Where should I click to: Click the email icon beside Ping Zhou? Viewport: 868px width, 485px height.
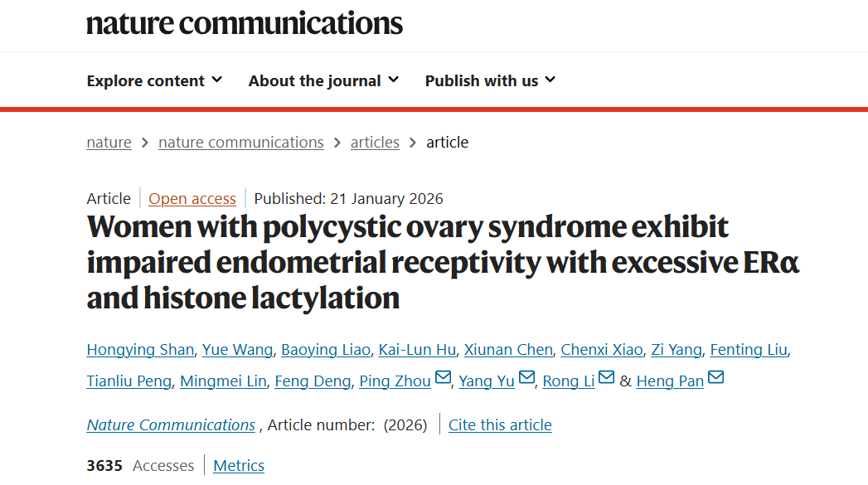coord(444,379)
